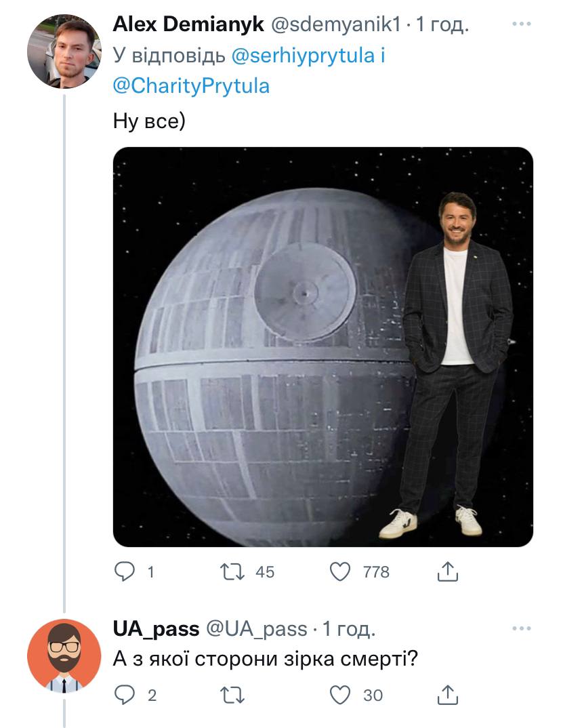Click the @sdemyanik1 handle
Image resolution: width=561 pixels, height=728 pixels.
point(337,25)
